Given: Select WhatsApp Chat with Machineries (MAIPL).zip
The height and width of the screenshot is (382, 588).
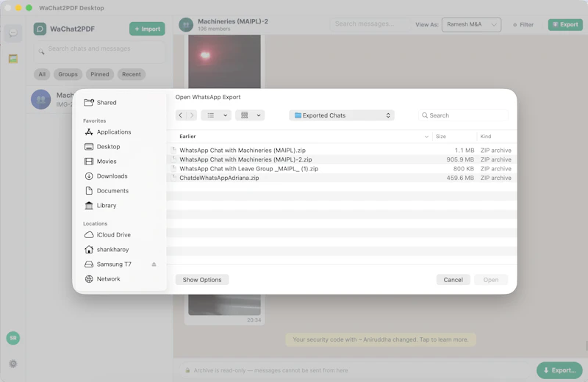Looking at the screenshot, I should (x=342, y=150).
